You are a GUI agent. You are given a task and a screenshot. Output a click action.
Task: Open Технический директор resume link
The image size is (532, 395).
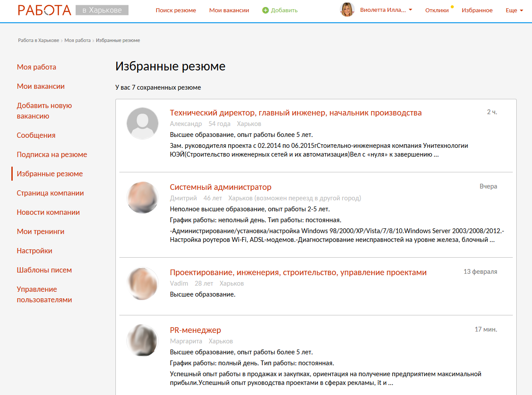(x=296, y=113)
